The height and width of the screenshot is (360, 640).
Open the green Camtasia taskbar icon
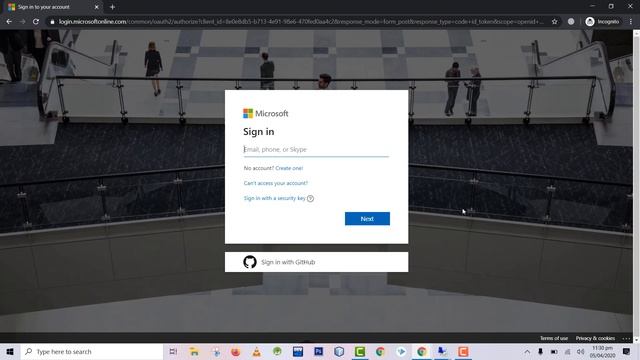point(360,351)
